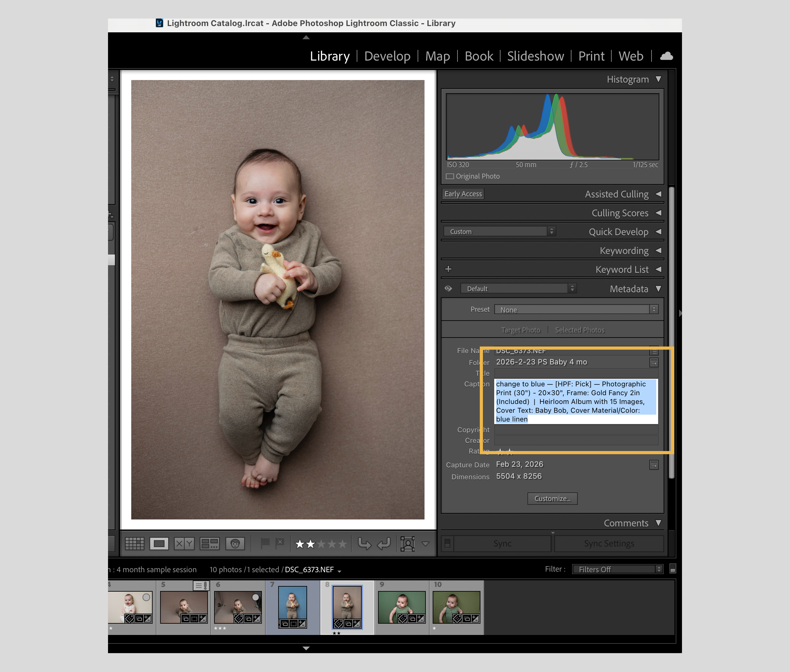
Task: Toggle the Metadata panel eye icon
Action: pyautogui.click(x=448, y=289)
